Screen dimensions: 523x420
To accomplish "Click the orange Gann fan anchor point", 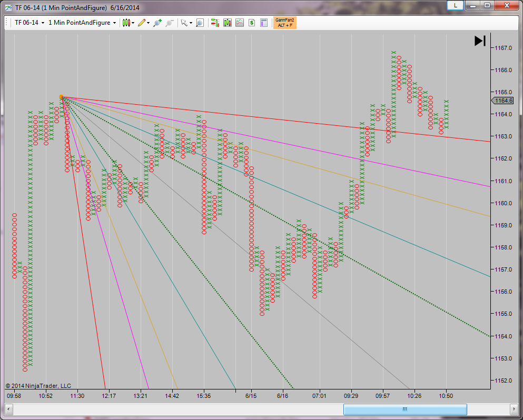I will (x=62, y=97).
